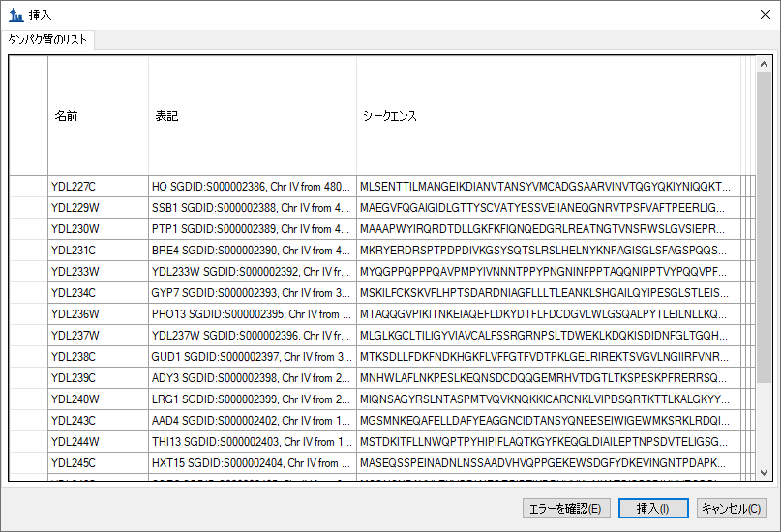Image resolution: width=781 pixels, height=532 pixels.
Task: Click the PTP1 description cell
Action: 252,229
